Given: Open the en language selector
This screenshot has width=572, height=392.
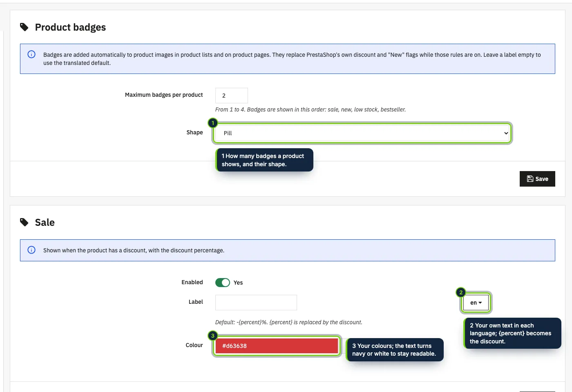Looking at the screenshot, I should (476, 303).
